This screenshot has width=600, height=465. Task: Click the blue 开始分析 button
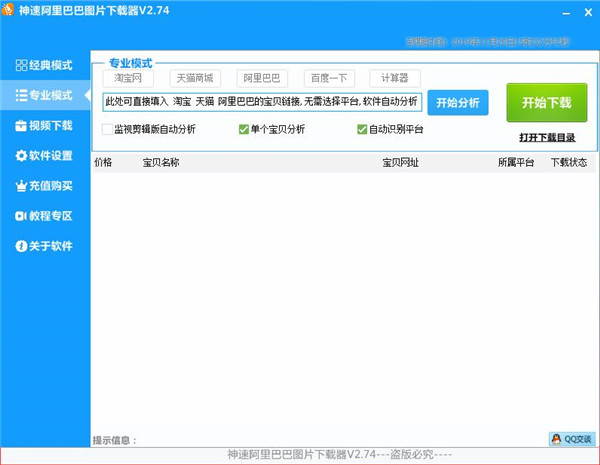458,103
